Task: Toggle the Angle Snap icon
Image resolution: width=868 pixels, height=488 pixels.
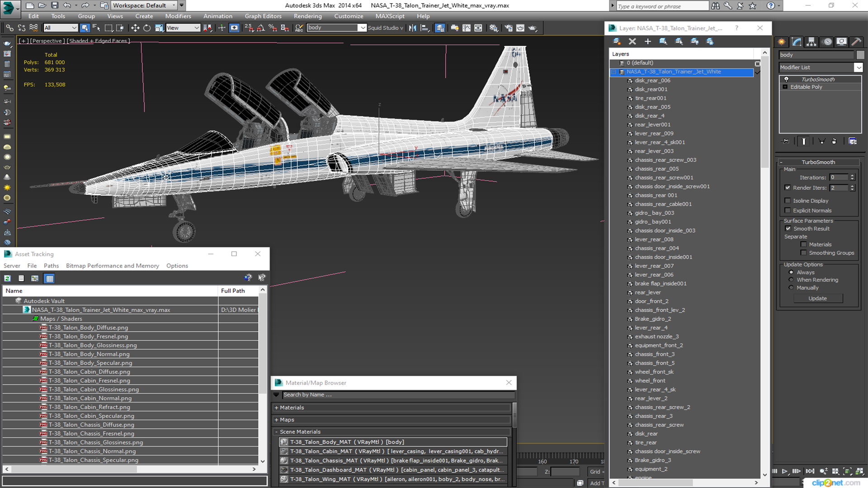Action: point(260,28)
